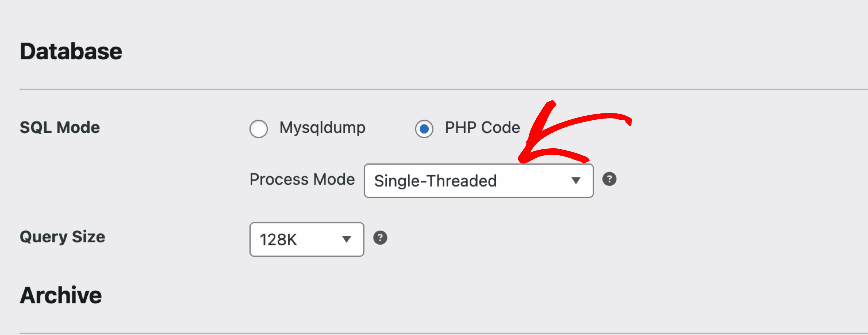Click the Process Mode field label
This screenshot has height=335, width=868.
click(x=302, y=180)
